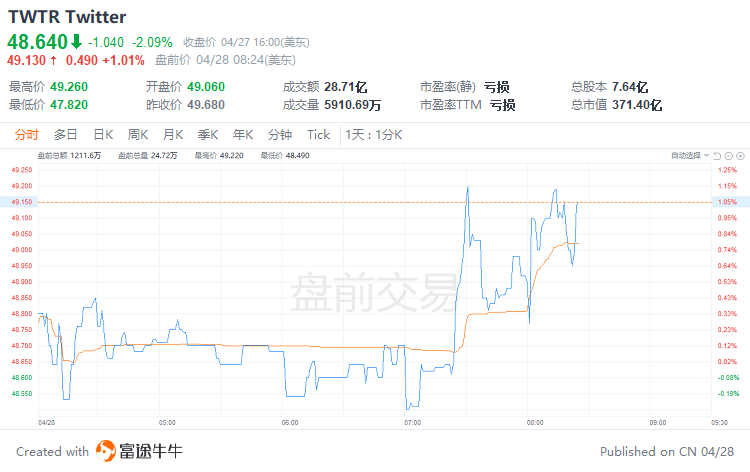
Task: Click the 富途牛牛 brand text
Action: click(x=151, y=451)
